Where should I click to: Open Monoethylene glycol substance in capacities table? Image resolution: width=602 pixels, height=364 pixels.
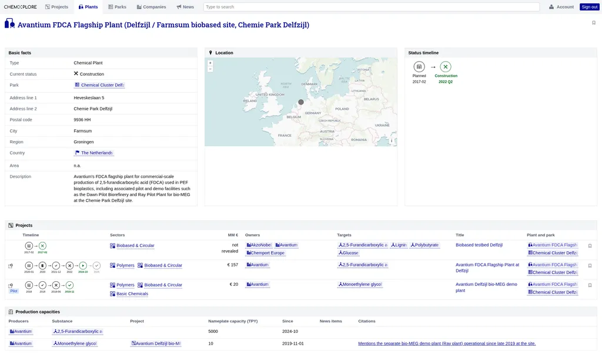click(75, 343)
